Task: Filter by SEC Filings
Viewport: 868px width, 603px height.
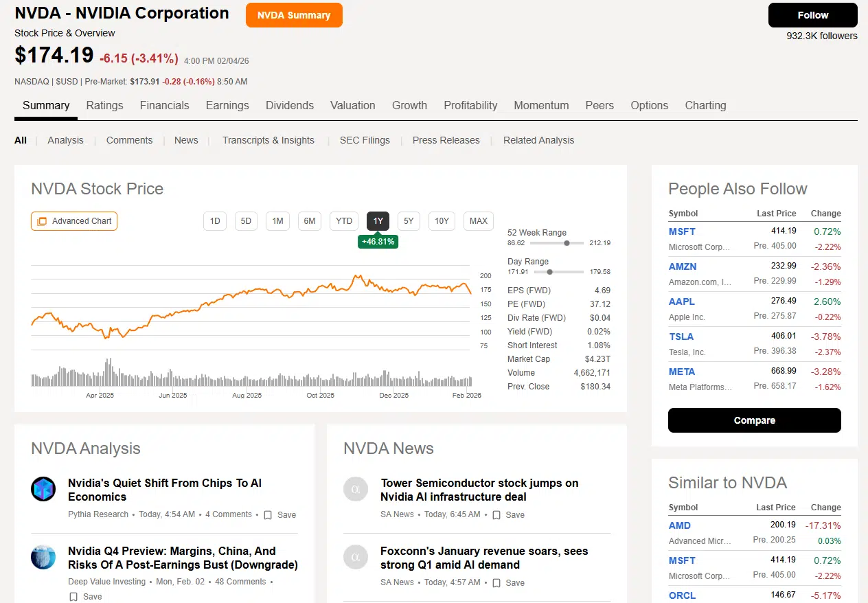Action: tap(365, 140)
